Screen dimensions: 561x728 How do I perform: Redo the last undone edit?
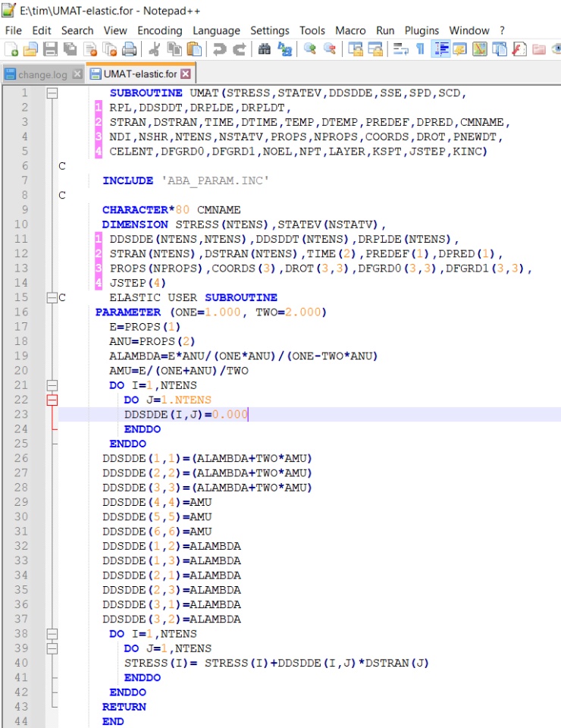240,49
